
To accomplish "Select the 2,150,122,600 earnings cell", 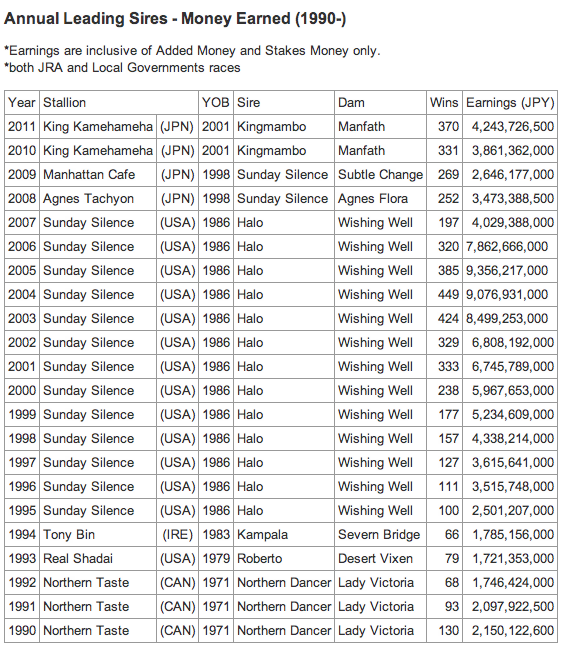I will point(510,631).
